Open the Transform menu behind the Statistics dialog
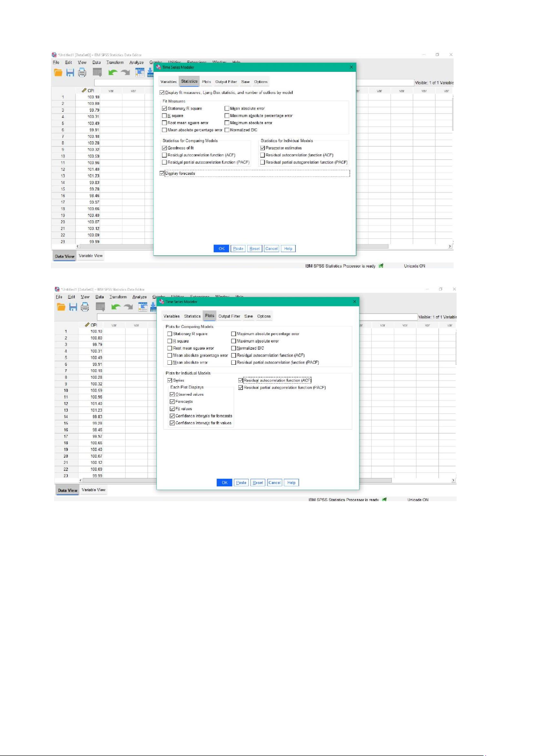The width and height of the screenshot is (535, 756). tap(115, 62)
